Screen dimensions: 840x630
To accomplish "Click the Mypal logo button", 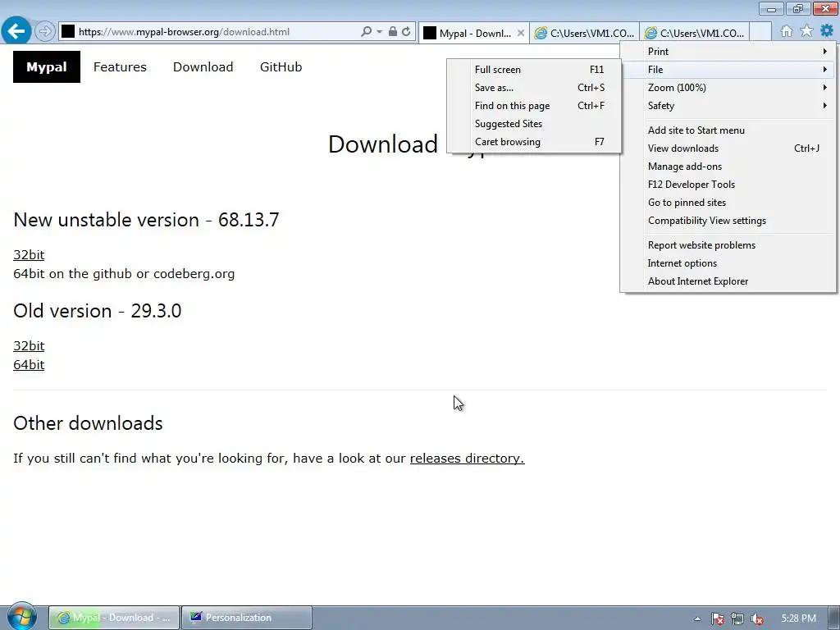I will 47,67.
